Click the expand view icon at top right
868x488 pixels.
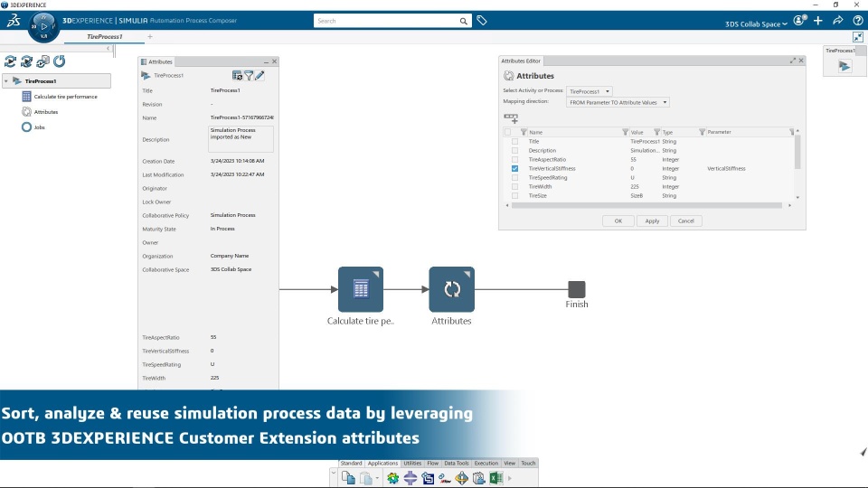point(857,37)
